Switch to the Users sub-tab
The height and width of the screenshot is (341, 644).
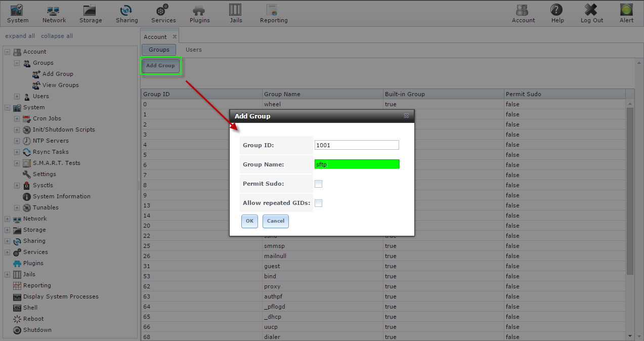193,50
